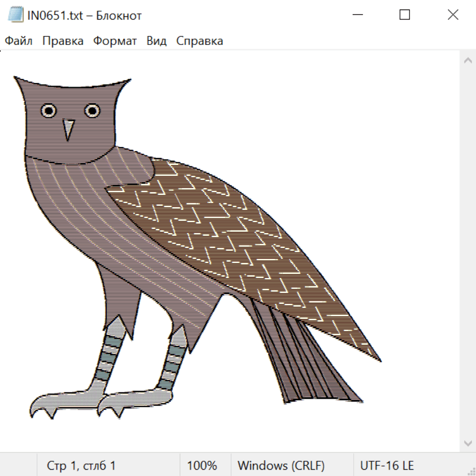The image size is (476, 476).
Task: Open the Файл menu
Action: point(19,41)
